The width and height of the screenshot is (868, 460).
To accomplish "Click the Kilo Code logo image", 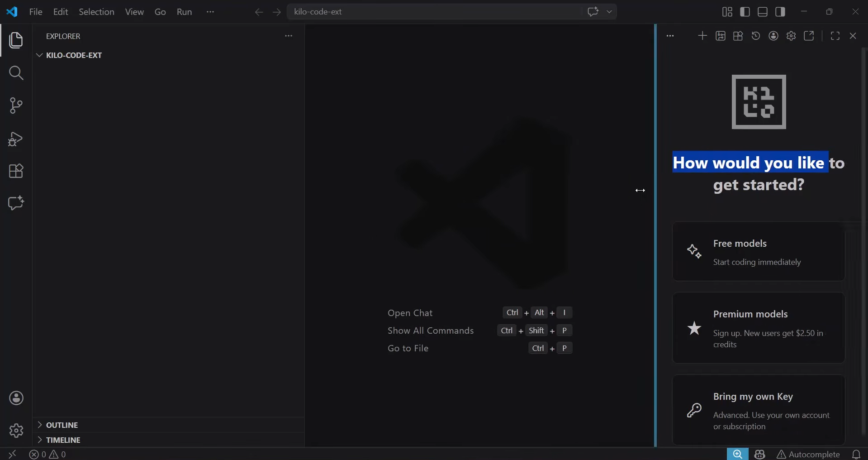I will point(759,102).
